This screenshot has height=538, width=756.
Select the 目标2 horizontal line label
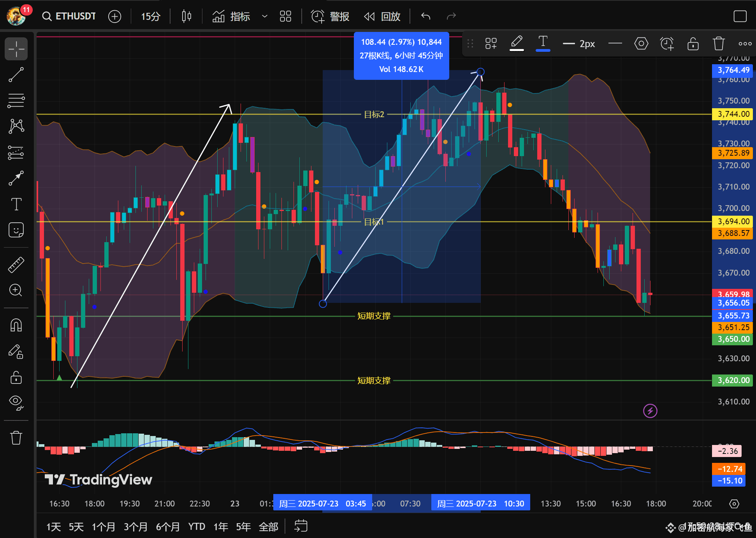coord(374,114)
